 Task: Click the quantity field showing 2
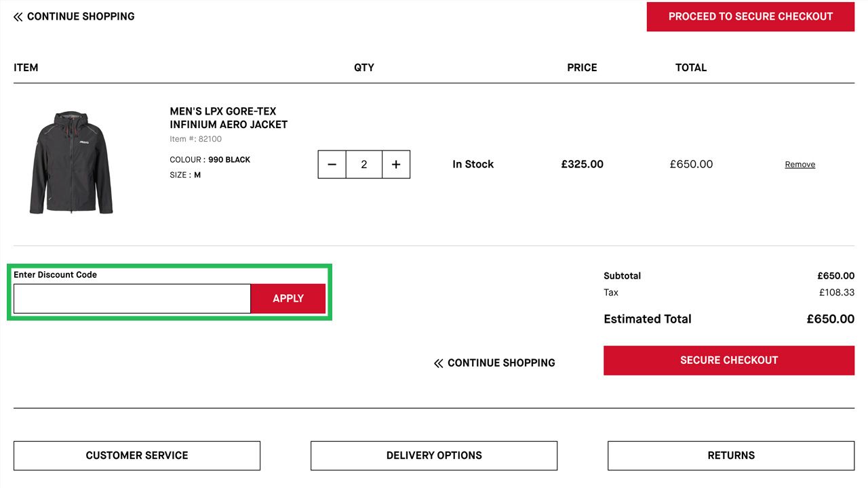coord(364,165)
